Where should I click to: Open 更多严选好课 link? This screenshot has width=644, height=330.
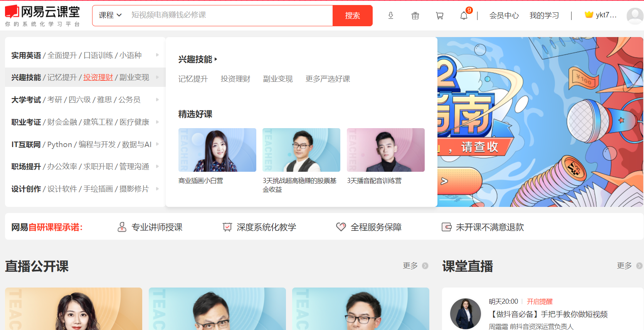[x=328, y=79]
